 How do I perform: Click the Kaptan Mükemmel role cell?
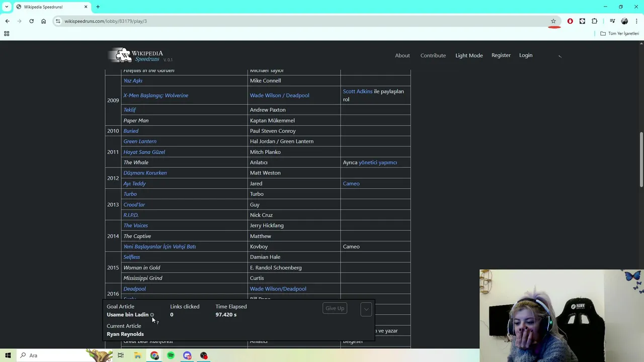(294, 120)
